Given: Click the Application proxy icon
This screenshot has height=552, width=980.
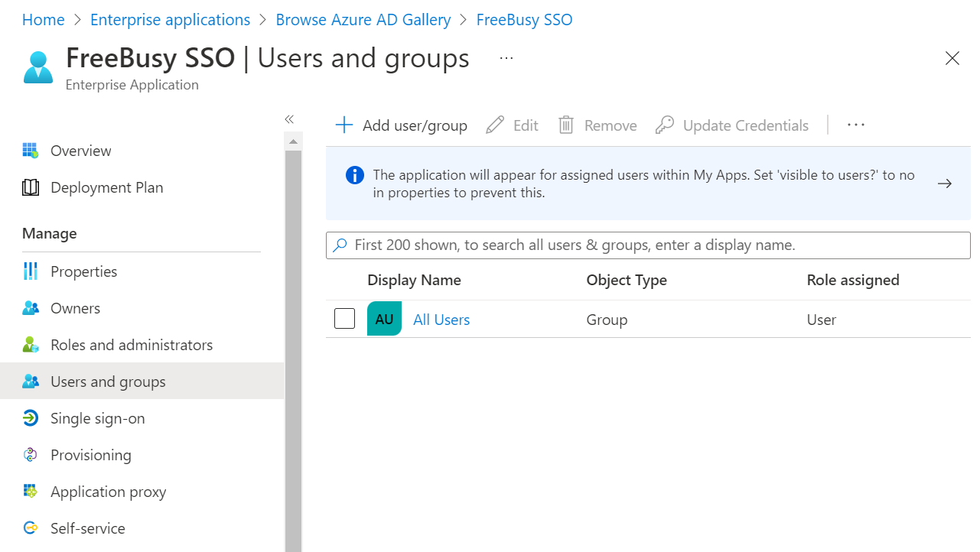Looking at the screenshot, I should (x=31, y=492).
